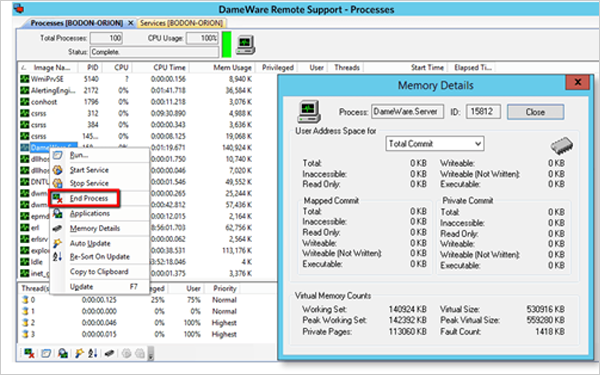Image resolution: width=600 pixels, height=375 pixels.
Task: Click the Applications toolbar icon in bottom toolbar
Action: 62,353
